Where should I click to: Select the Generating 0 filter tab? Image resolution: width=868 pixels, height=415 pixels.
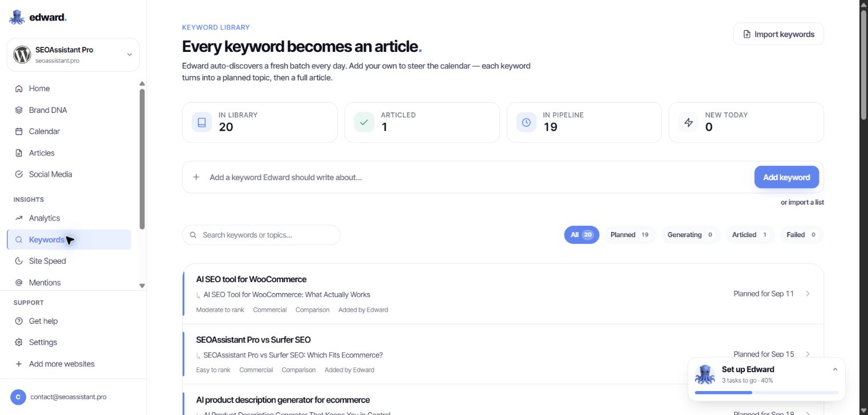691,235
